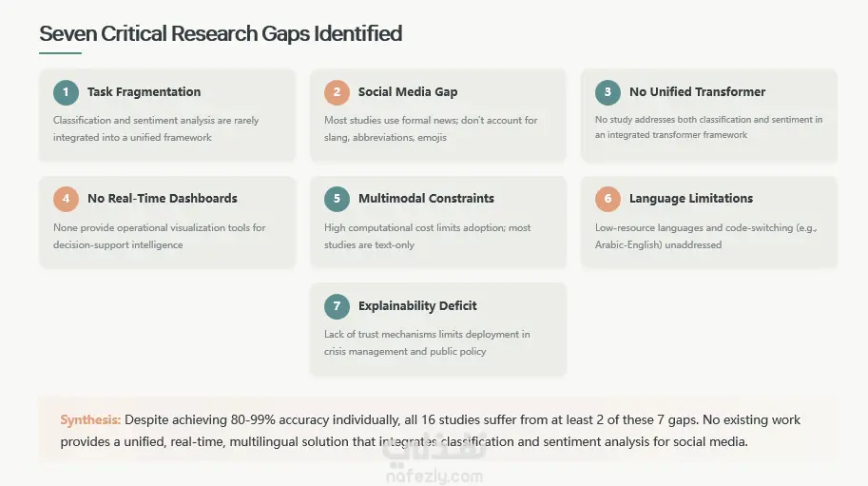Viewport: 868px width, 486px height.
Task: Click the orange number 6 badge
Action: (608, 199)
